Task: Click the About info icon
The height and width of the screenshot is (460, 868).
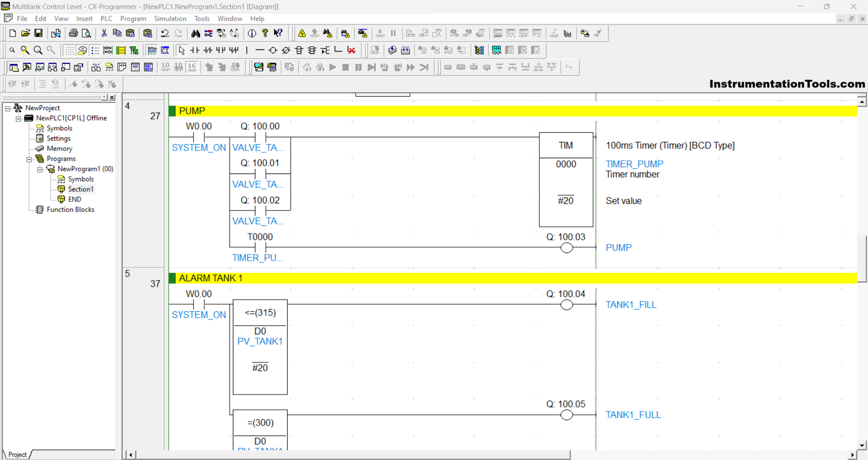Action: [252, 33]
